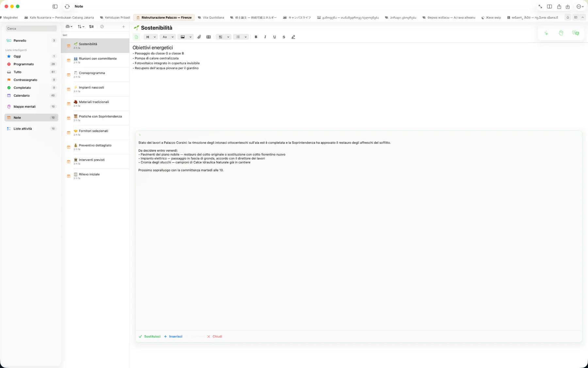The height and width of the screenshot is (368, 588).
Task: Select the Preventivo dettagliato note
Action: (95, 147)
